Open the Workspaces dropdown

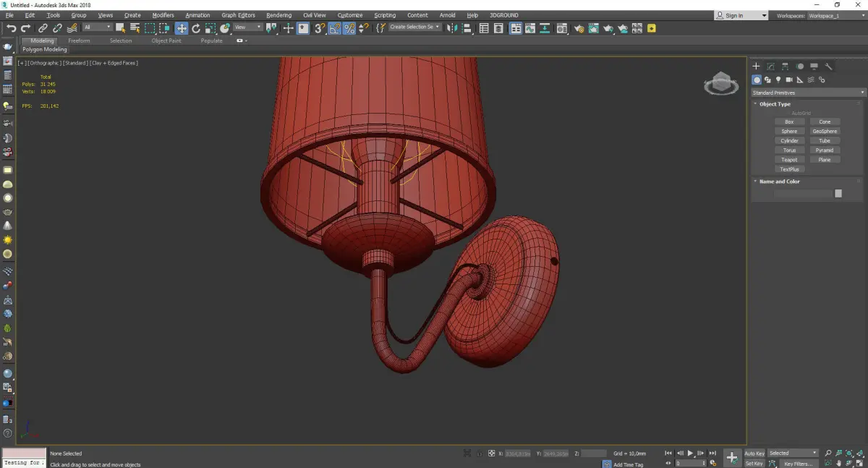835,15
